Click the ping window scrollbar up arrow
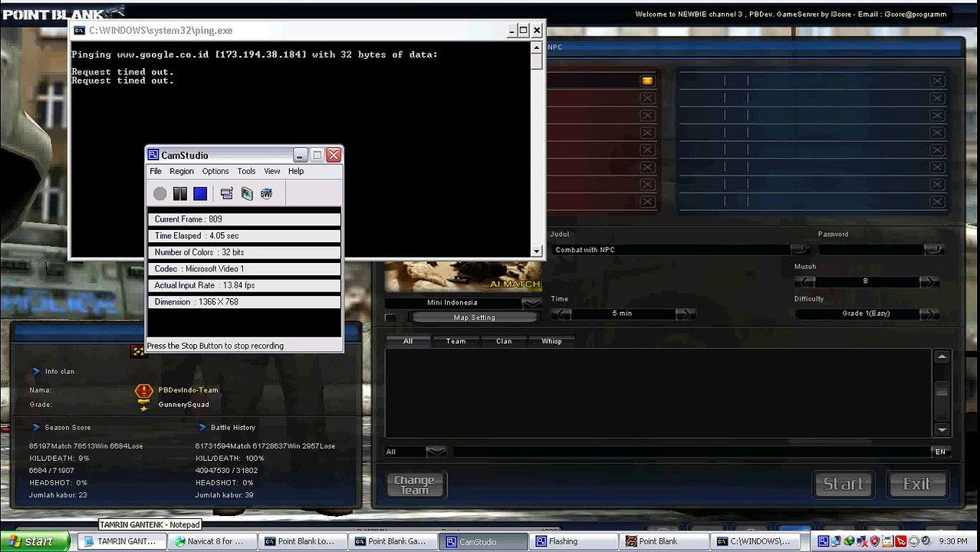This screenshot has width=980, height=552. (537, 48)
